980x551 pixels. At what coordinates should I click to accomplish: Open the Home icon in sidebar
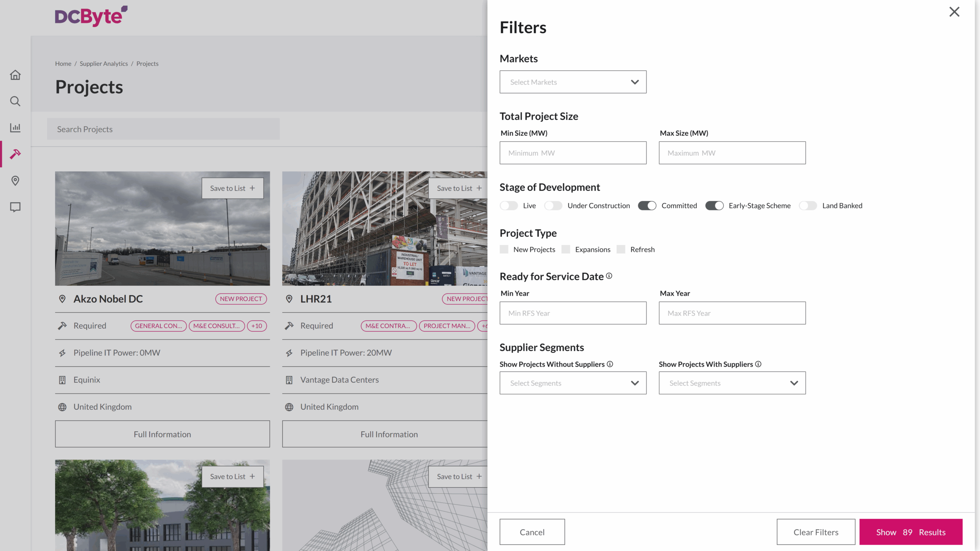pos(15,75)
